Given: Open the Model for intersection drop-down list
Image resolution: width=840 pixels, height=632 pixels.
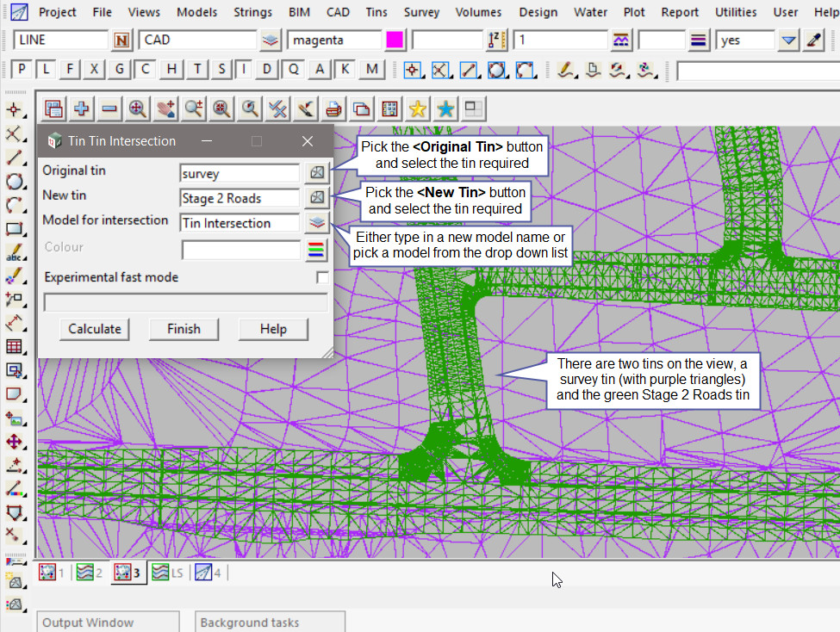Looking at the screenshot, I should (x=317, y=223).
